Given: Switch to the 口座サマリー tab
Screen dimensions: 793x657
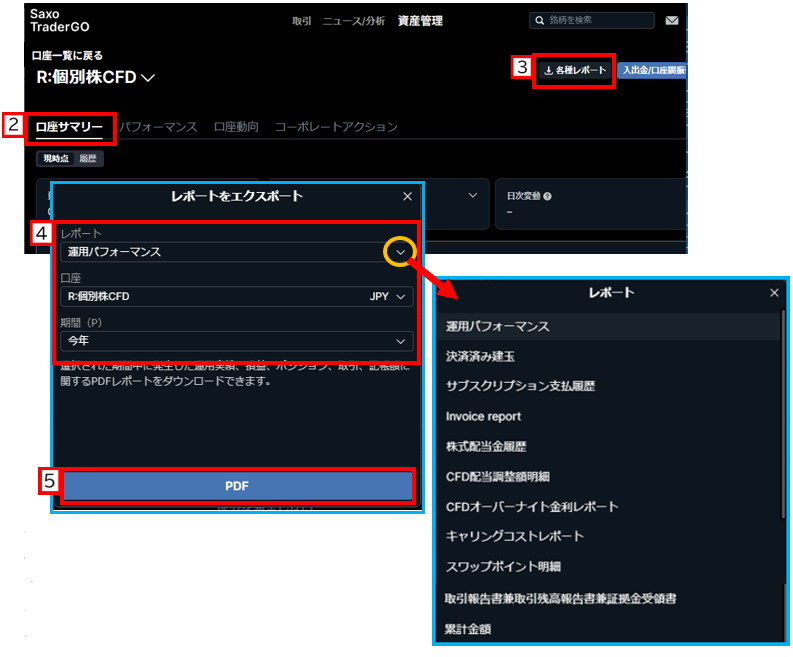Looking at the screenshot, I should click(69, 127).
